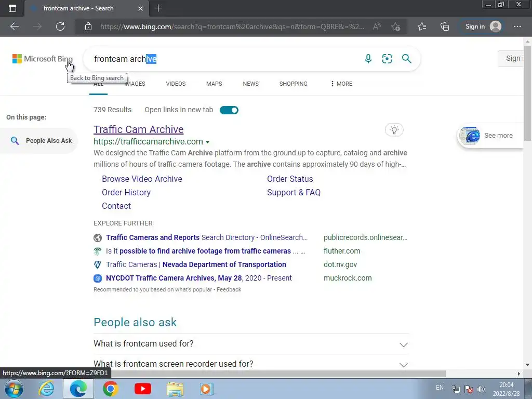532x399 pixels.
Task: Click the Feedback link under recommendations
Action: 229,289
